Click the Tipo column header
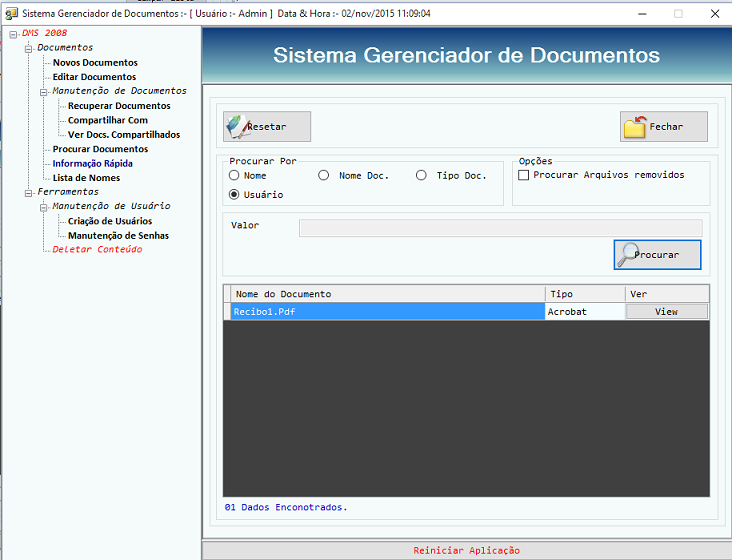 pyautogui.click(x=585, y=294)
